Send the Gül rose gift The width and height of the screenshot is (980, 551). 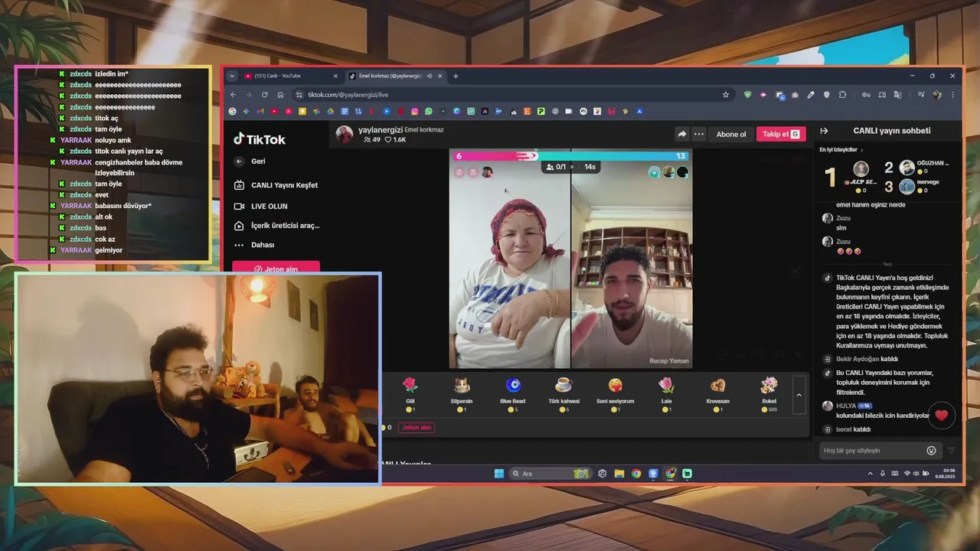coord(410,394)
